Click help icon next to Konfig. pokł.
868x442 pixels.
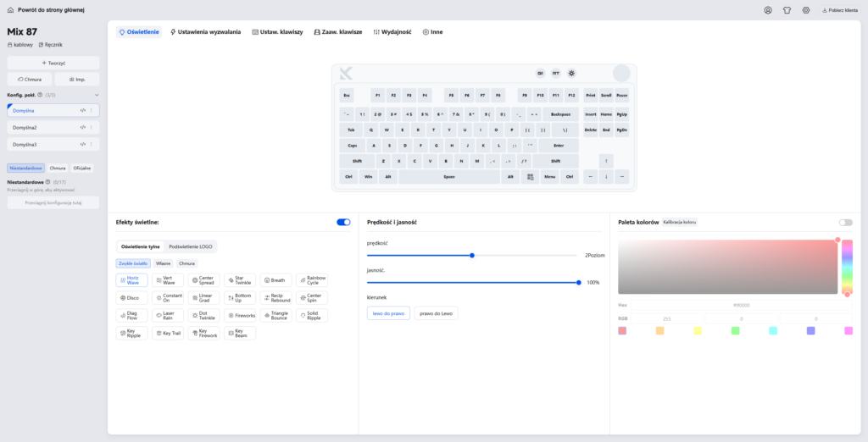coord(40,95)
